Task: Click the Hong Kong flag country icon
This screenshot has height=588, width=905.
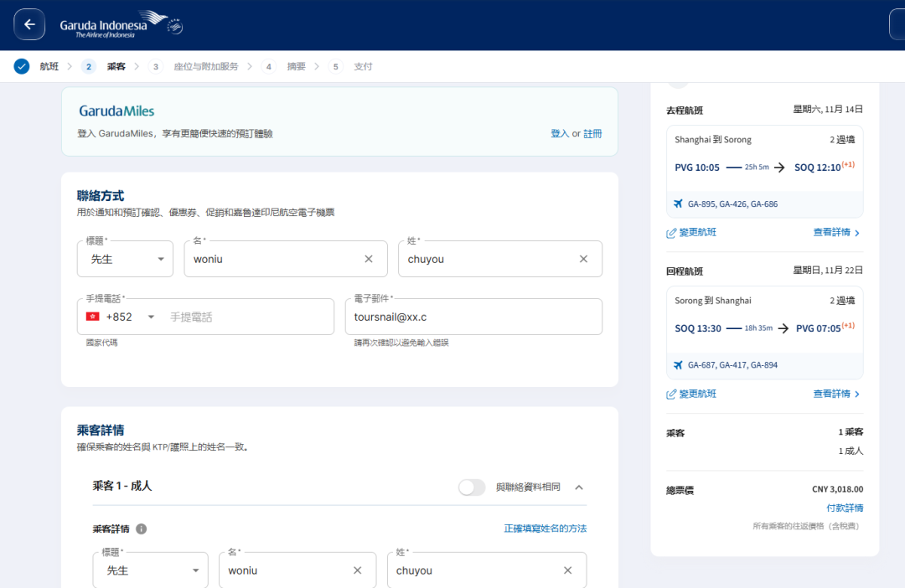Action: 92,317
